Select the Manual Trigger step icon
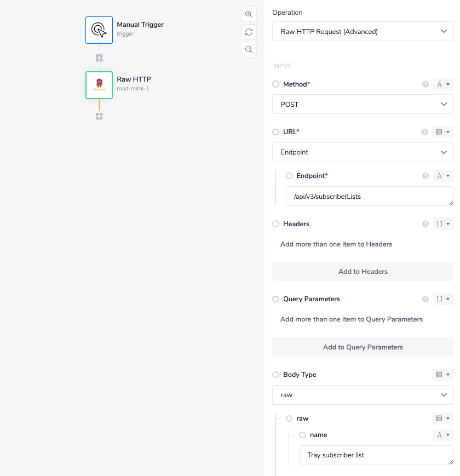The height and width of the screenshot is (476, 460). coord(99,30)
